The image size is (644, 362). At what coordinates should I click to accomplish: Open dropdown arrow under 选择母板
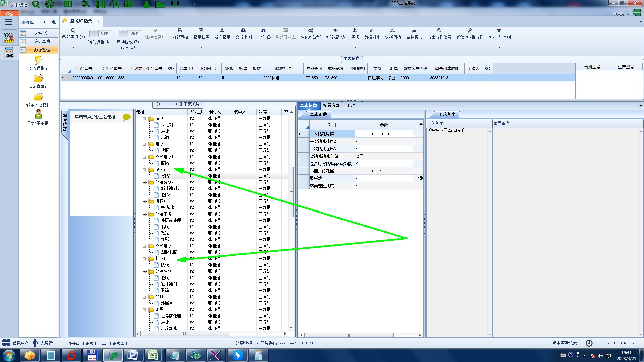(393, 47)
